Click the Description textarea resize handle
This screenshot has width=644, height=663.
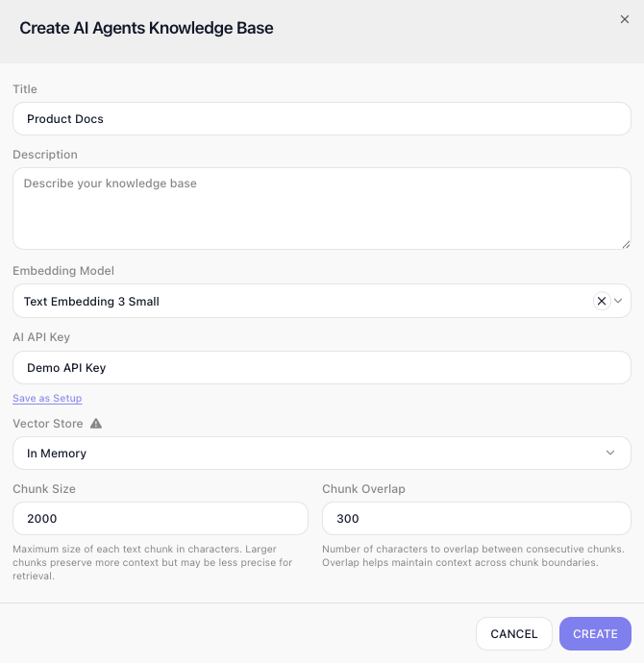(x=626, y=244)
